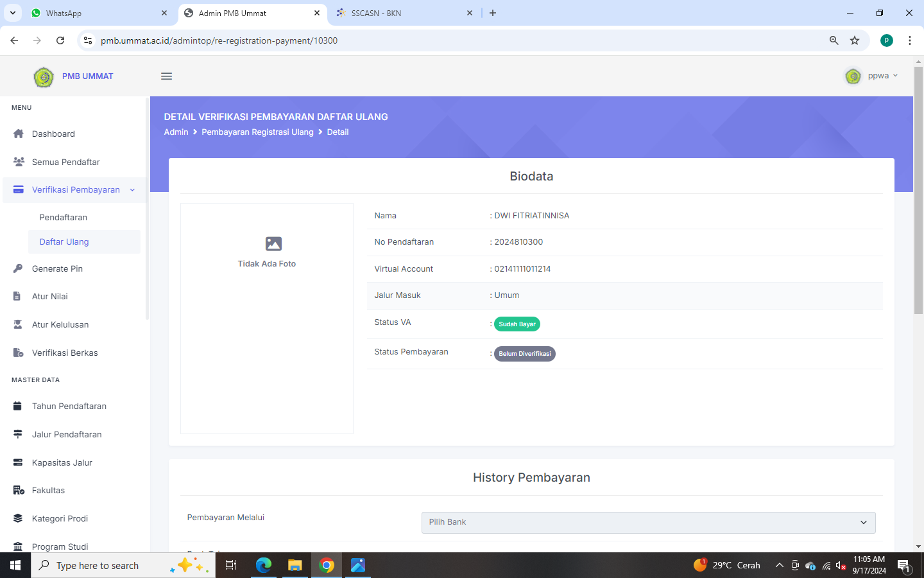Image resolution: width=924 pixels, height=578 pixels.
Task: Click the Semua Pendaftar users icon
Action: (19, 162)
